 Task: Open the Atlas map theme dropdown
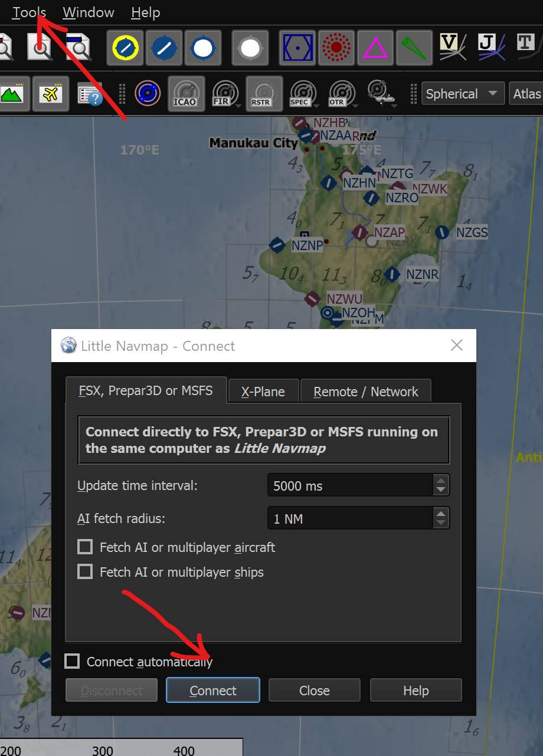[526, 94]
